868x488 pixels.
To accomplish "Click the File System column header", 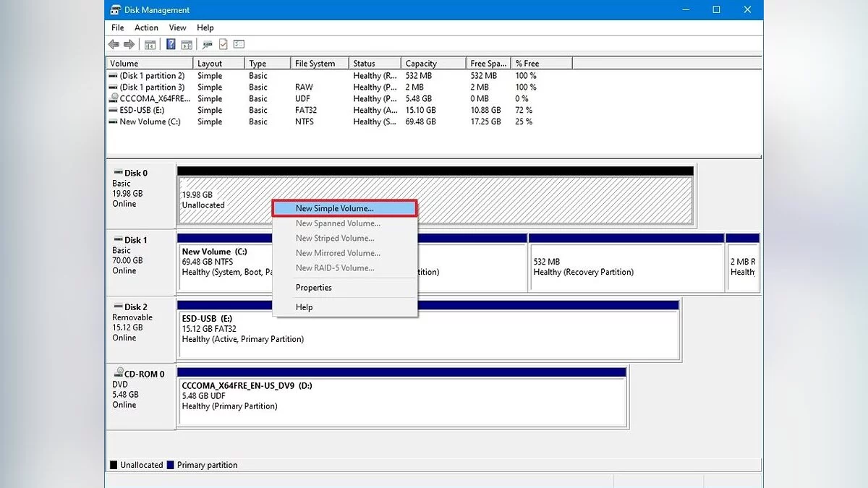I will point(315,64).
